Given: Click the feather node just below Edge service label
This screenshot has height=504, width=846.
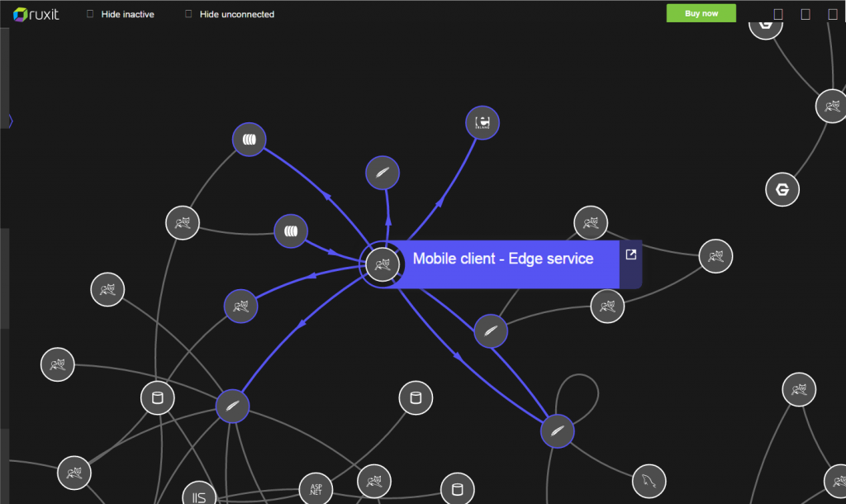Looking at the screenshot, I should 491,331.
